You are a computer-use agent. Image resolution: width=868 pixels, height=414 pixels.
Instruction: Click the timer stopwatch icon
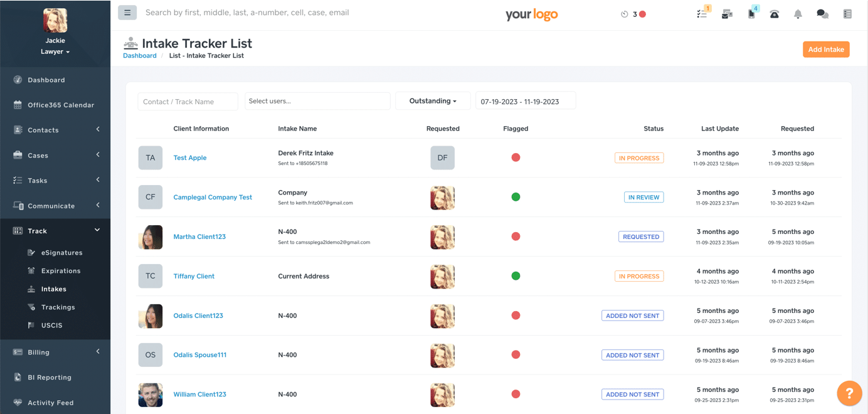(625, 14)
